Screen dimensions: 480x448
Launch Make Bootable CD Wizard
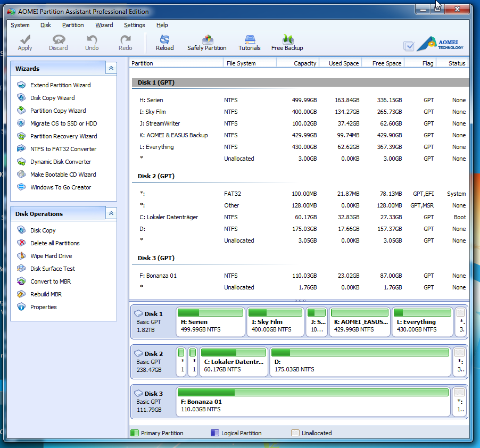click(63, 175)
